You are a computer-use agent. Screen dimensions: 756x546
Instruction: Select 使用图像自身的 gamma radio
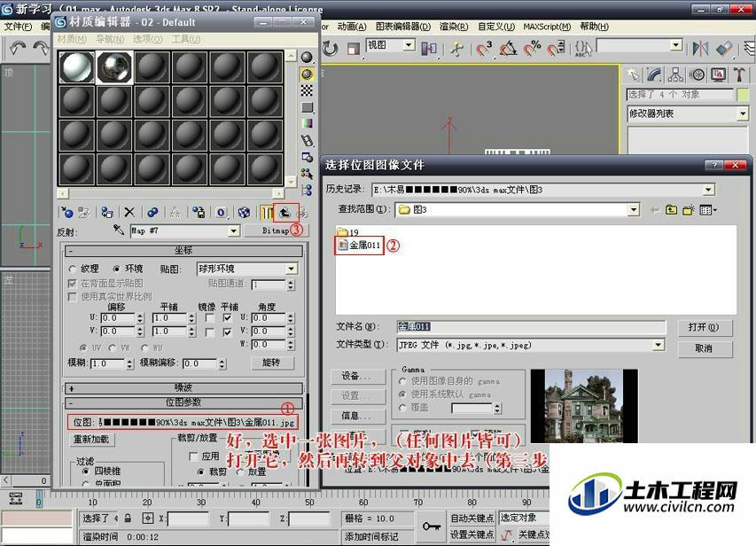click(402, 381)
